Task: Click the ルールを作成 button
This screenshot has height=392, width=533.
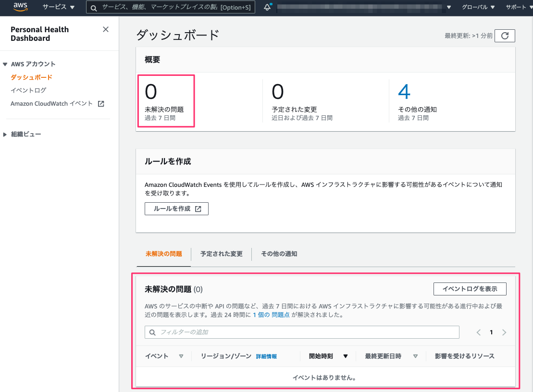Action: tap(176, 208)
